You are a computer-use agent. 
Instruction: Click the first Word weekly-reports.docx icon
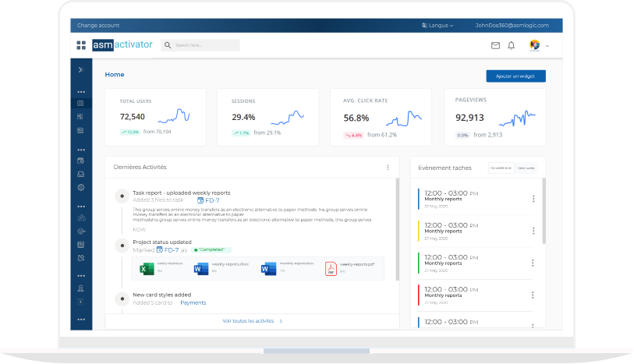[x=200, y=269]
